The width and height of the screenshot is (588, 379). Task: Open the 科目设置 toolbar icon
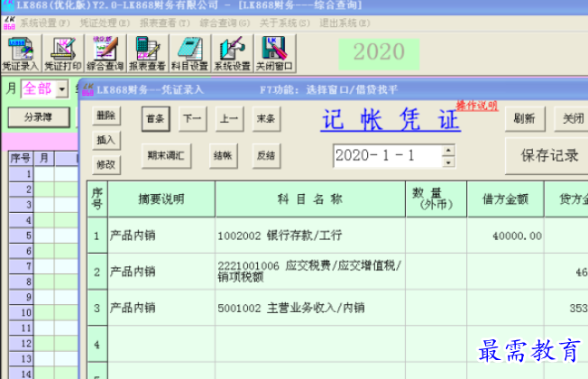tap(190, 53)
